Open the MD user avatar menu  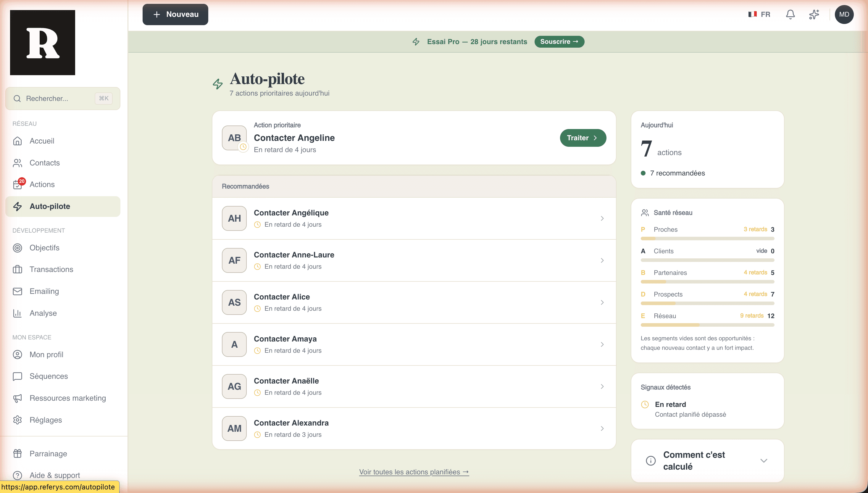point(844,14)
